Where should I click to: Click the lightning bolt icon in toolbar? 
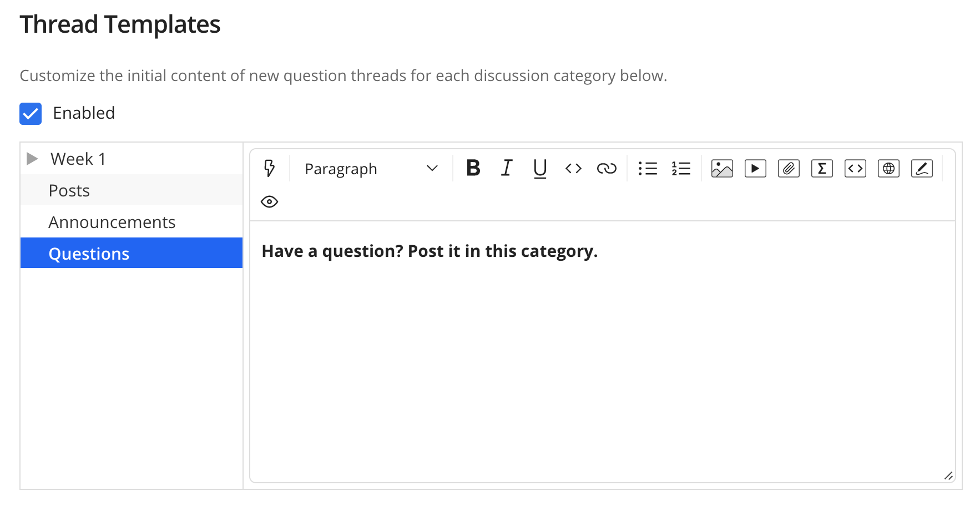tap(270, 168)
